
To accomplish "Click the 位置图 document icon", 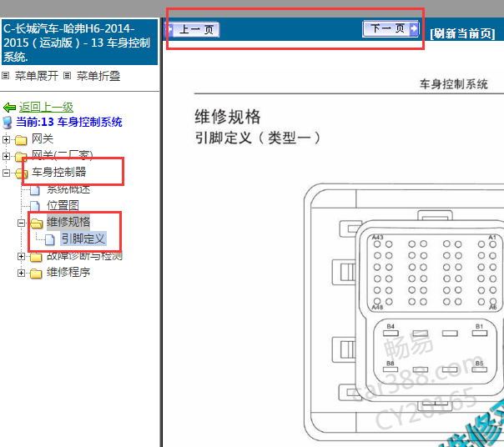I will pos(35,206).
